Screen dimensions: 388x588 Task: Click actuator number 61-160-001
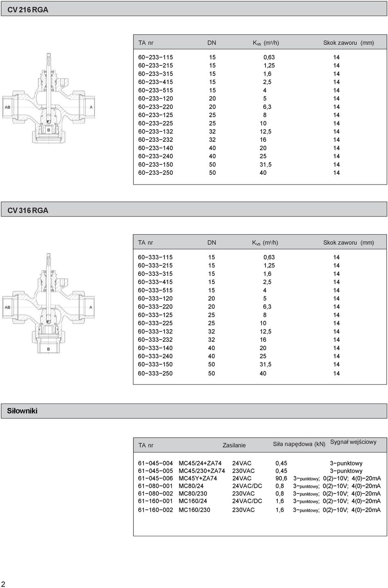pos(156,501)
